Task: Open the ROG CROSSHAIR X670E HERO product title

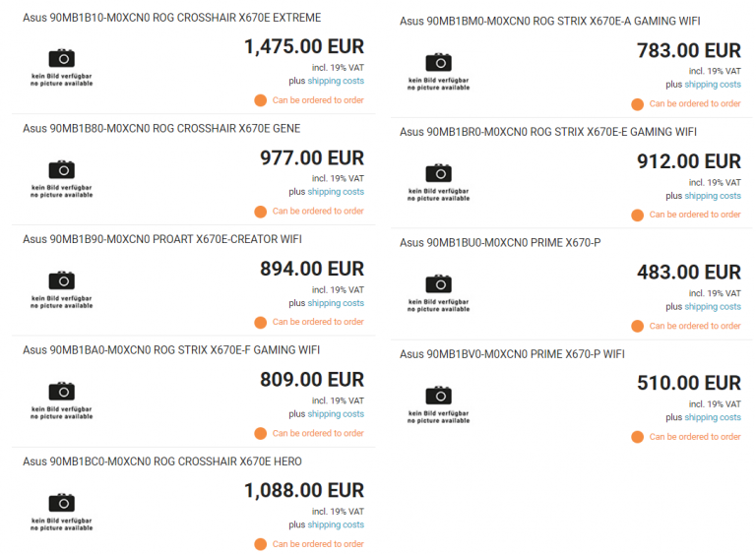Action: pyautogui.click(x=162, y=462)
